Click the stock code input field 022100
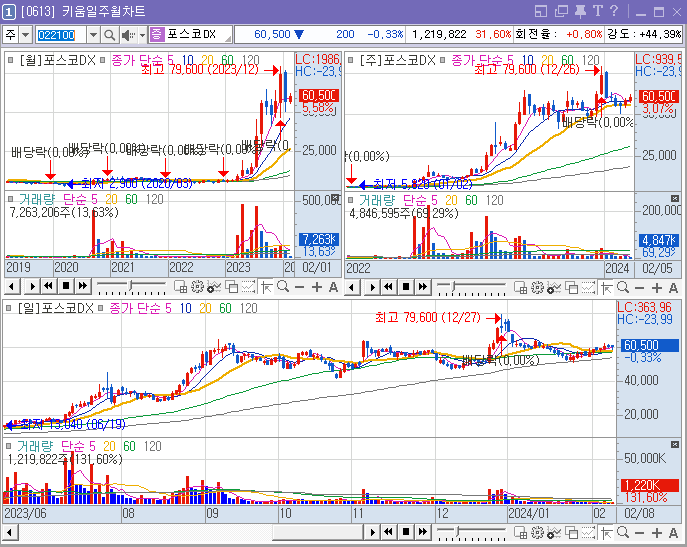This screenshot has height=547, width=687. point(60,35)
